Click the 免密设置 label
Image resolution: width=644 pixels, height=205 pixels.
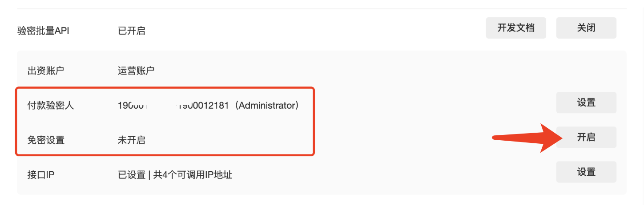(x=46, y=140)
